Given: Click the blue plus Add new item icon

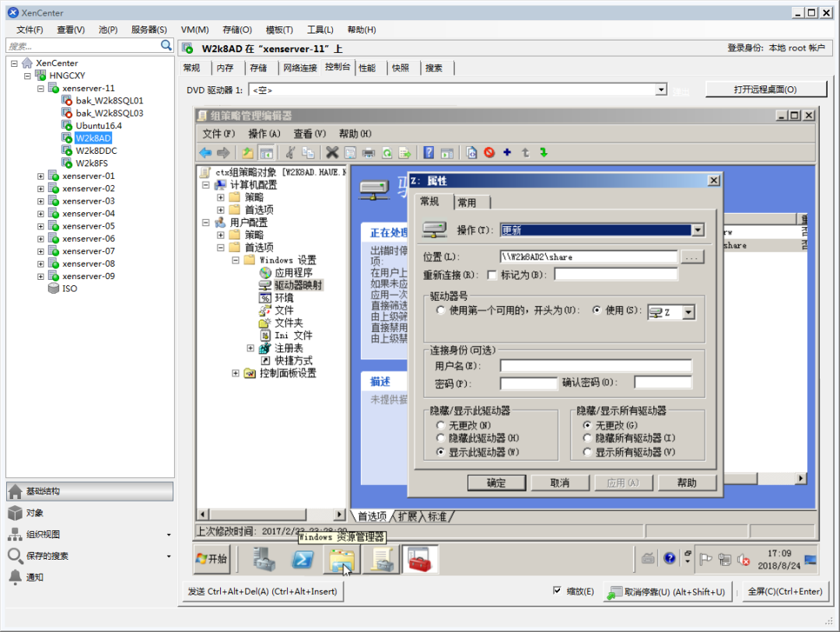Looking at the screenshot, I should point(507,152).
